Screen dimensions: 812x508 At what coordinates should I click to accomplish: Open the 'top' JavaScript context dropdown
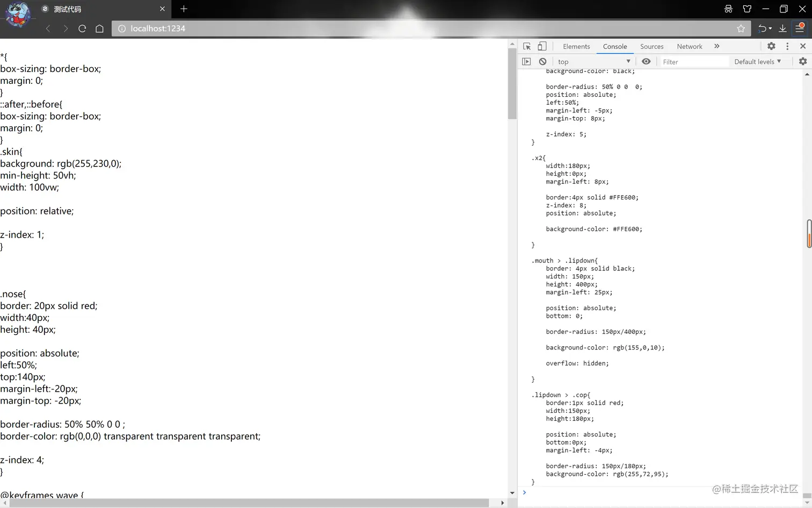(593, 61)
